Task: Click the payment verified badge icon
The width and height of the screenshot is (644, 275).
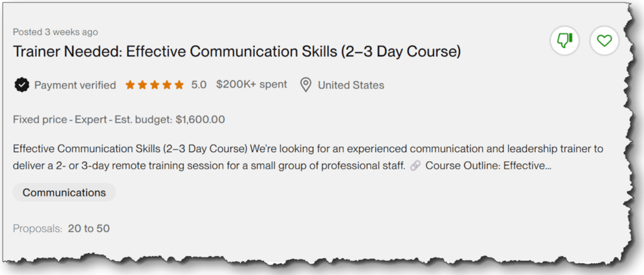Action: point(21,85)
